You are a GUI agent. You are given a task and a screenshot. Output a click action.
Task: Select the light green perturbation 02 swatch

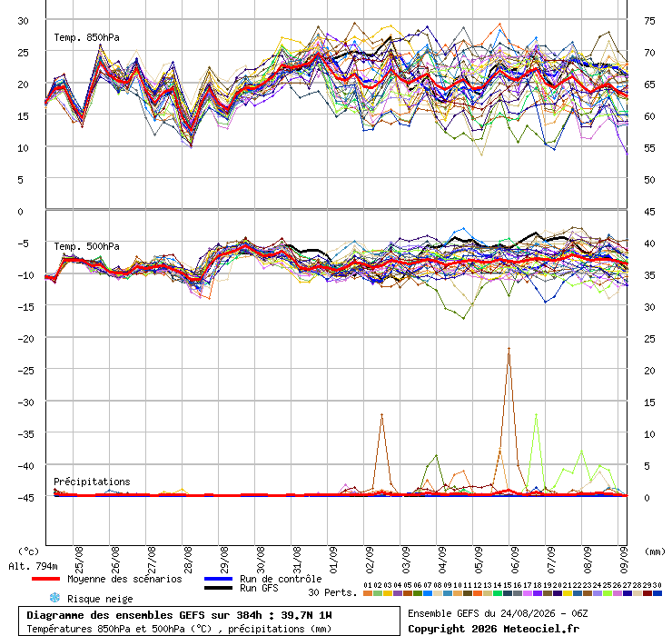pyautogui.click(x=378, y=593)
